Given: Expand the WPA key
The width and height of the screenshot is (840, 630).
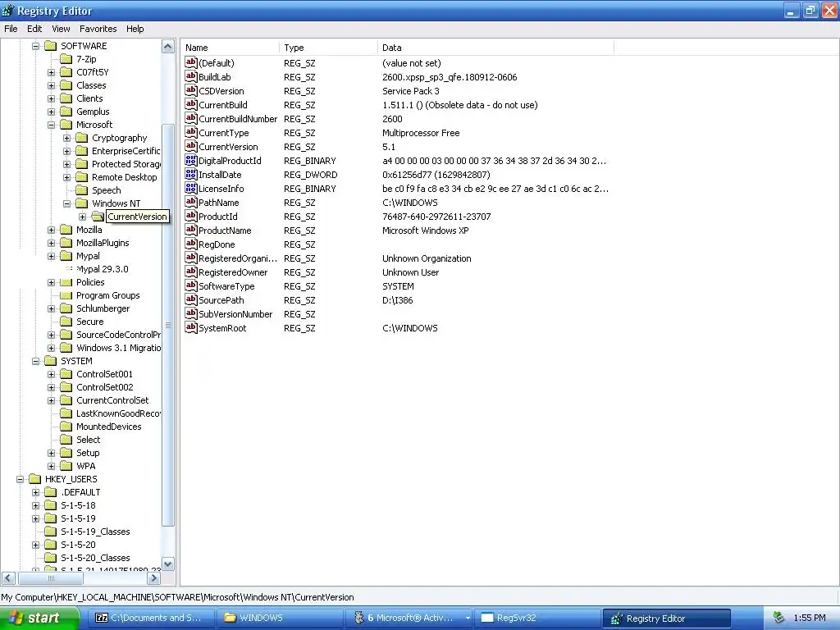Looking at the screenshot, I should 52,466.
